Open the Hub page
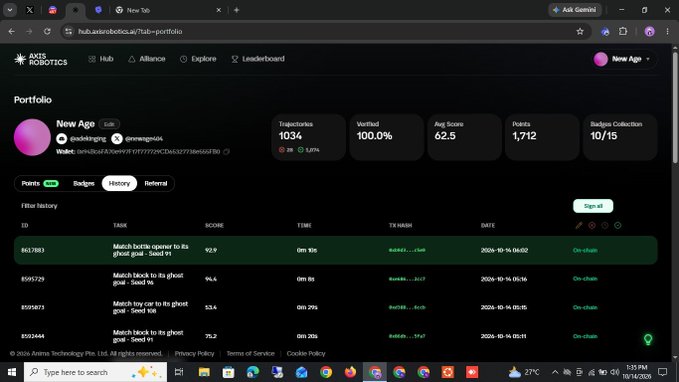 (x=101, y=59)
